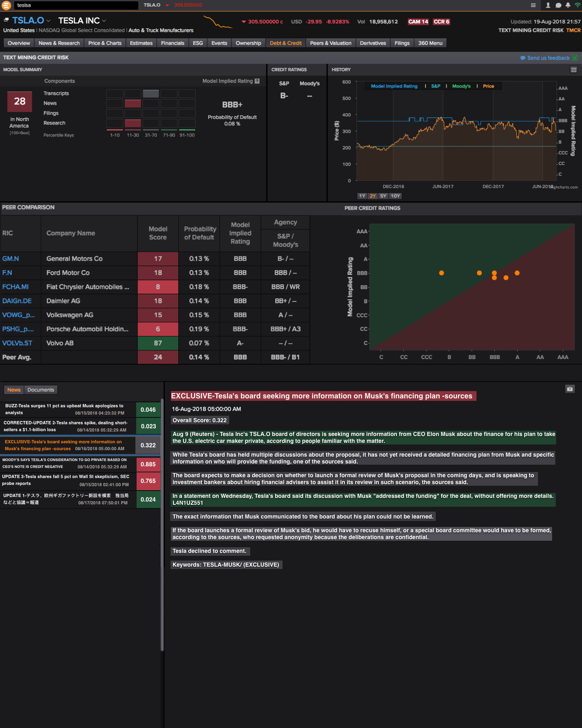The width and height of the screenshot is (582, 728).
Task: Expand the TESLA INC name dropdown arrow
Action: [104, 21]
